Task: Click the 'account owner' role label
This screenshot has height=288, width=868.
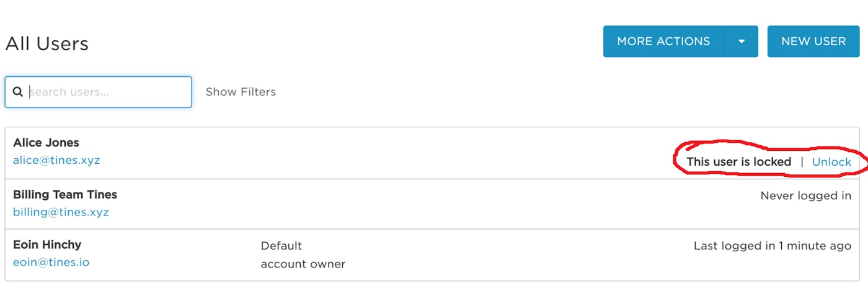Action: pos(303,264)
